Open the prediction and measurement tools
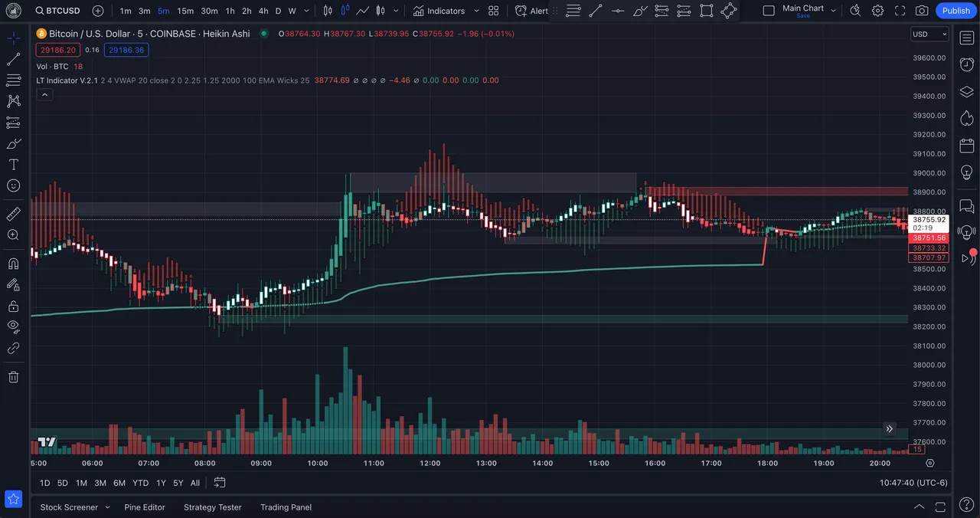The image size is (980, 518). click(x=14, y=123)
